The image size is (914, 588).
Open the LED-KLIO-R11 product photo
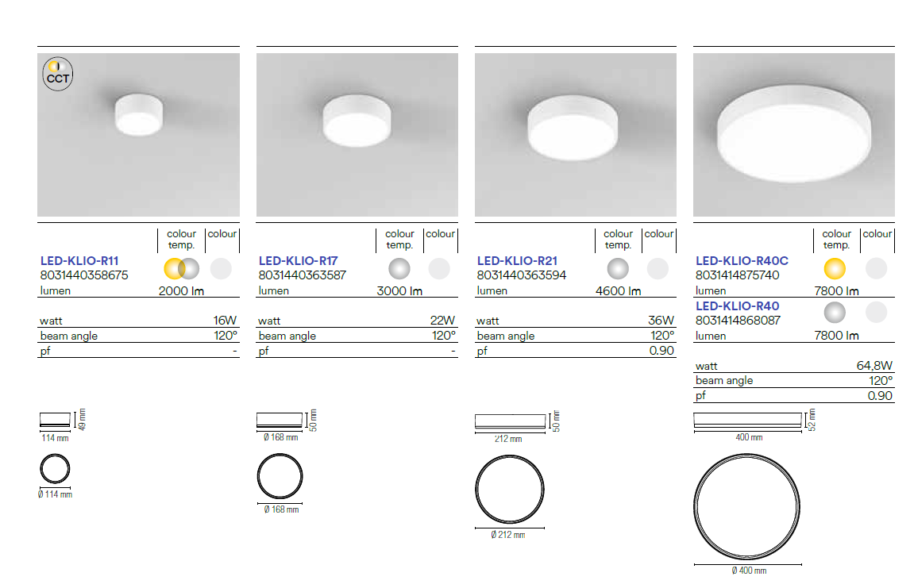click(x=139, y=135)
